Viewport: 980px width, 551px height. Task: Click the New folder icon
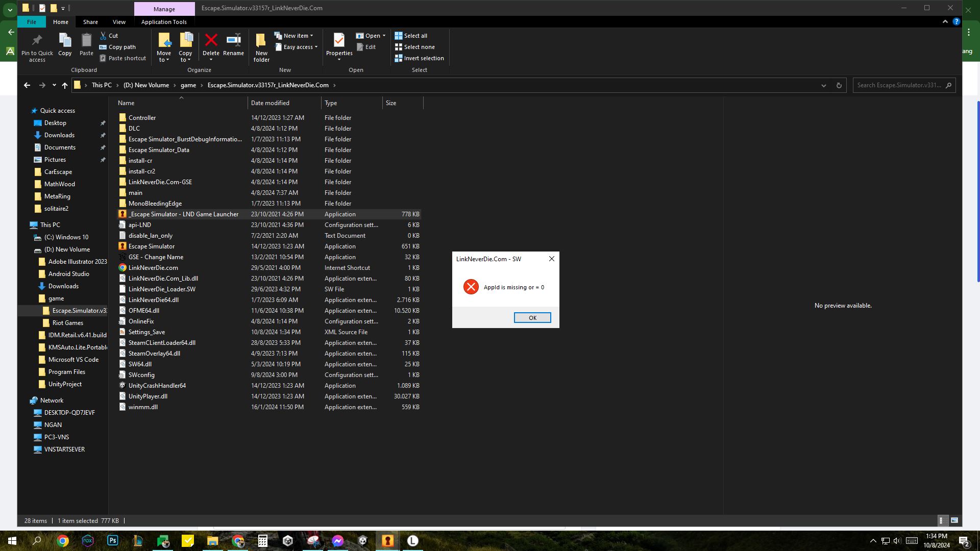261,41
